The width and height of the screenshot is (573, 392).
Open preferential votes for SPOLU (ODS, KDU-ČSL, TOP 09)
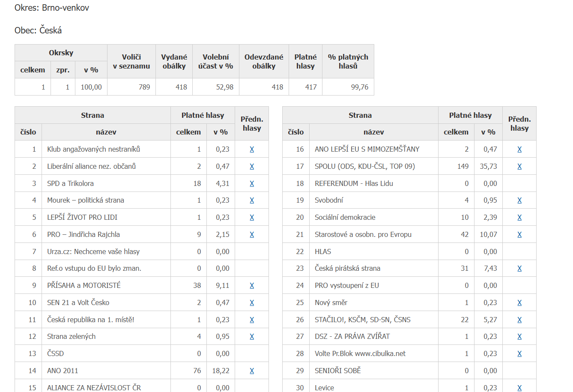click(519, 166)
